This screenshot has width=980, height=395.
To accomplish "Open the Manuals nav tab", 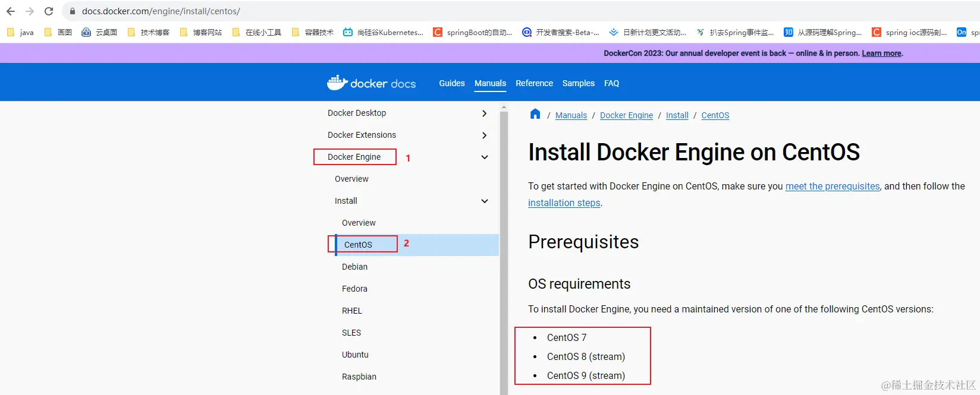I will coord(491,83).
